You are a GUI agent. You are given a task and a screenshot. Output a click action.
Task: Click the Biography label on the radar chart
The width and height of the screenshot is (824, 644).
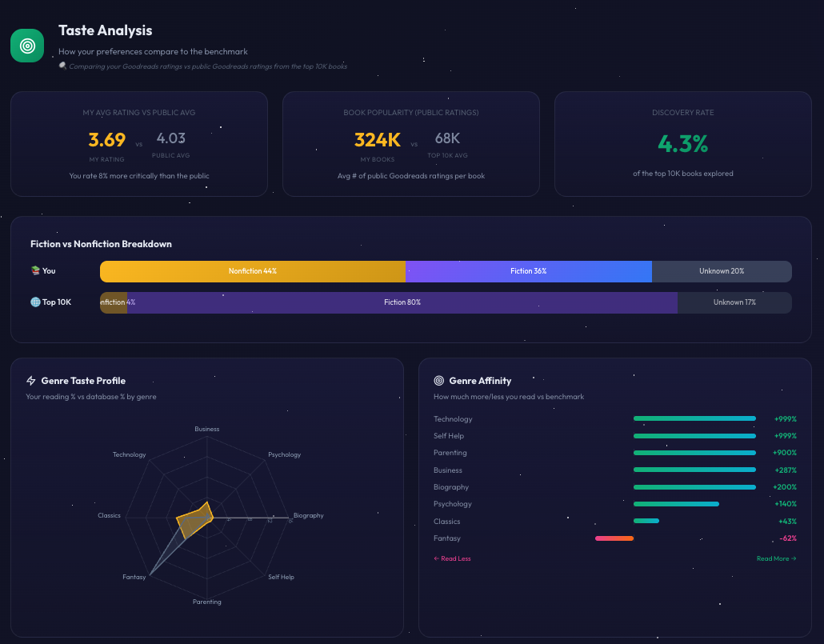308,515
